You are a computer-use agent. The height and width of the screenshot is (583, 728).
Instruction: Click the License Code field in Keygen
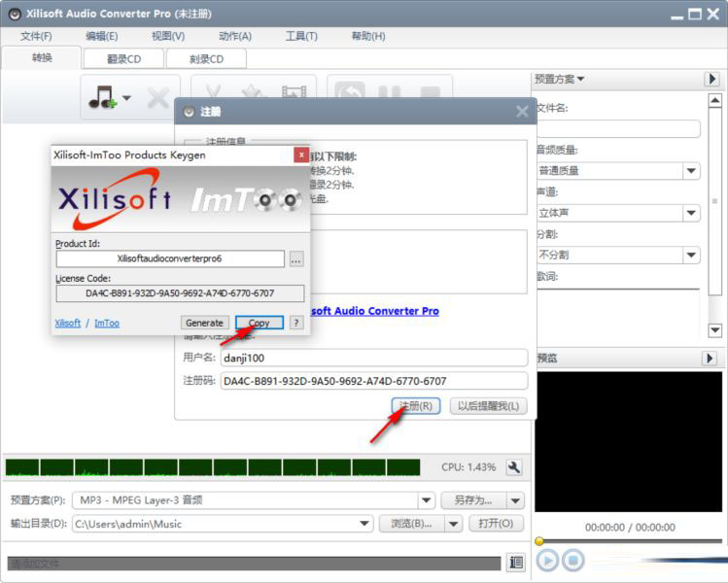pyautogui.click(x=180, y=293)
